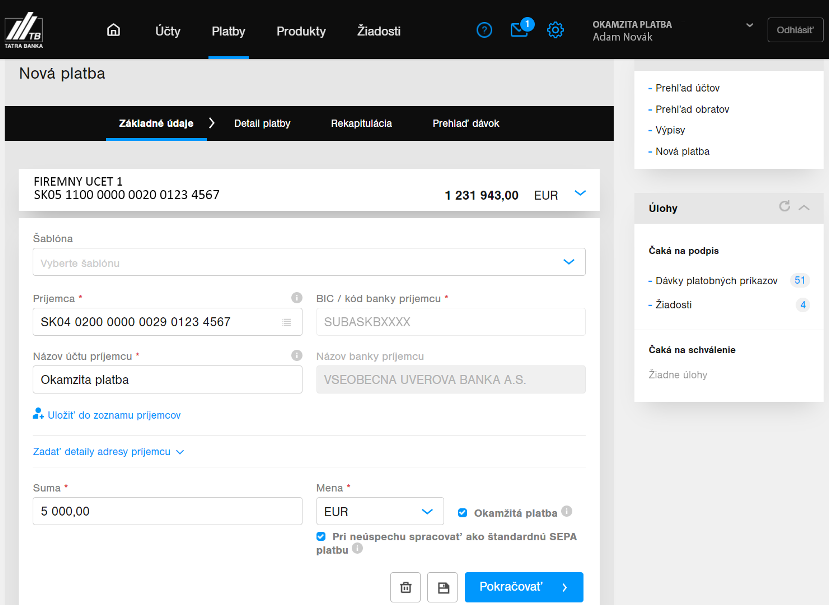This screenshot has height=605, width=829.
Task: Open the help question mark icon
Action: tap(484, 30)
